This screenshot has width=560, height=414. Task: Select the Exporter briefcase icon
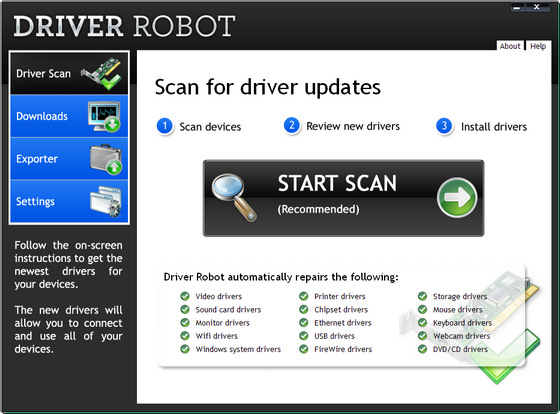[106, 159]
